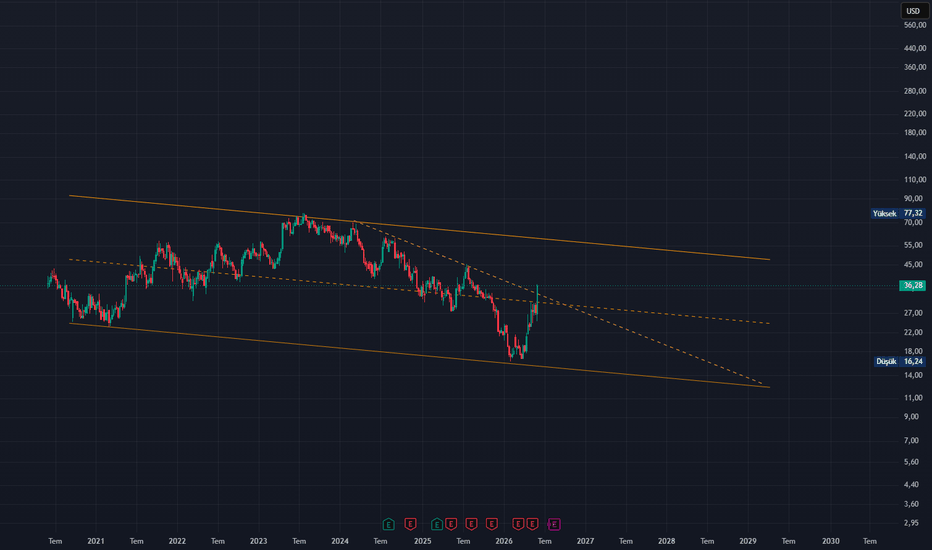Click the 2027 time axis label
932x550 pixels.
pyautogui.click(x=585, y=541)
